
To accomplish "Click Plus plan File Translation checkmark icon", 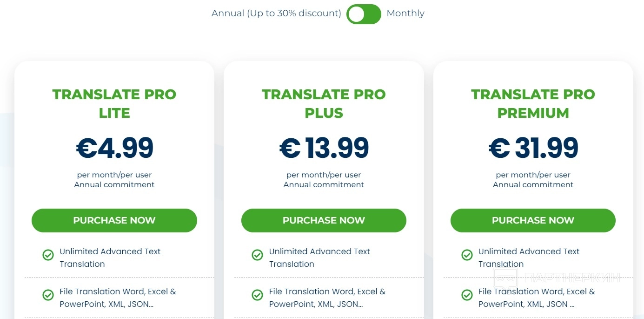I will (257, 295).
